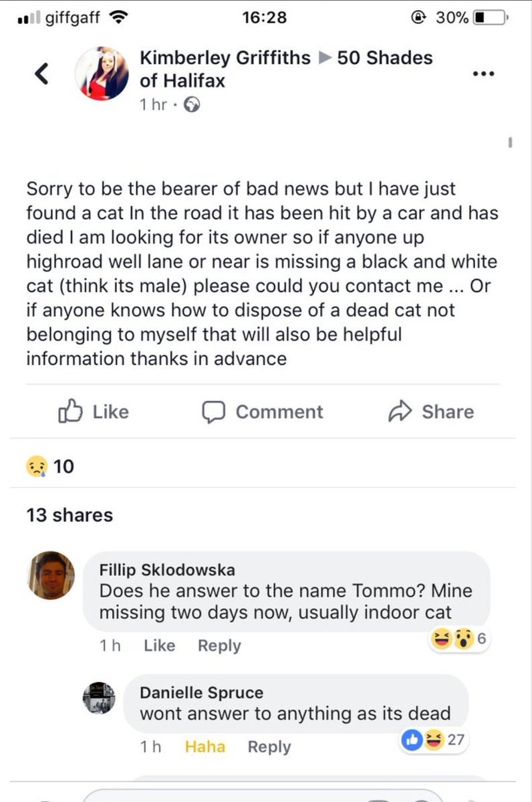Share the post using arrow icon
532x802 pixels.
[431, 412]
